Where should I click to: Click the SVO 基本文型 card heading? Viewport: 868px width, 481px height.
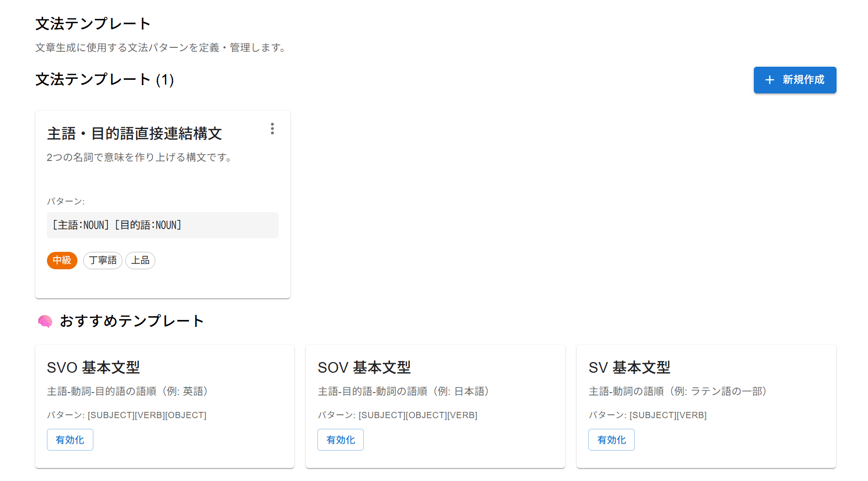[x=93, y=367]
